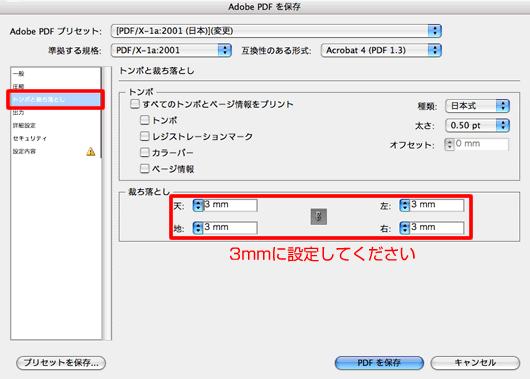Toggle レジストレーションマーク checkbox
Image resolution: width=530 pixels, height=379 pixels.
[144, 136]
